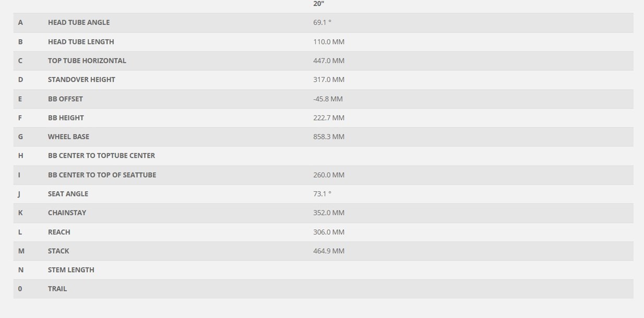The height and width of the screenshot is (318, 644).
Task: Click the BB OFFSET label
Action: [x=65, y=99]
